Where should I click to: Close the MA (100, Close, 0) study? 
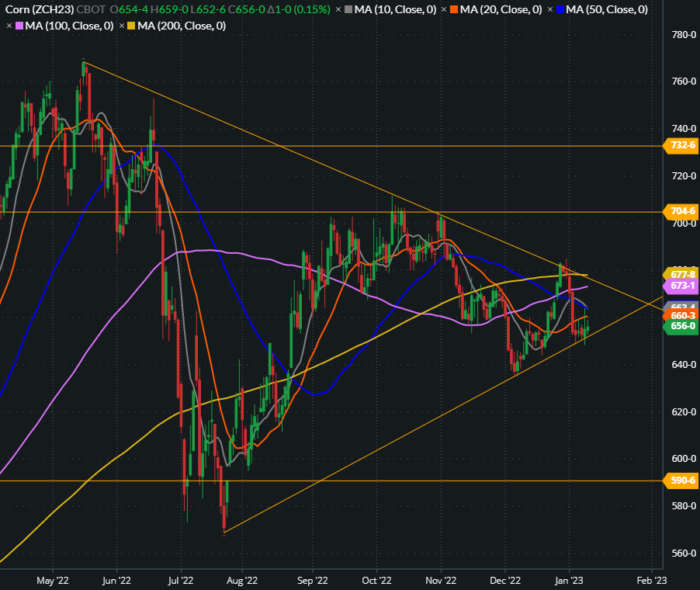tap(9, 26)
